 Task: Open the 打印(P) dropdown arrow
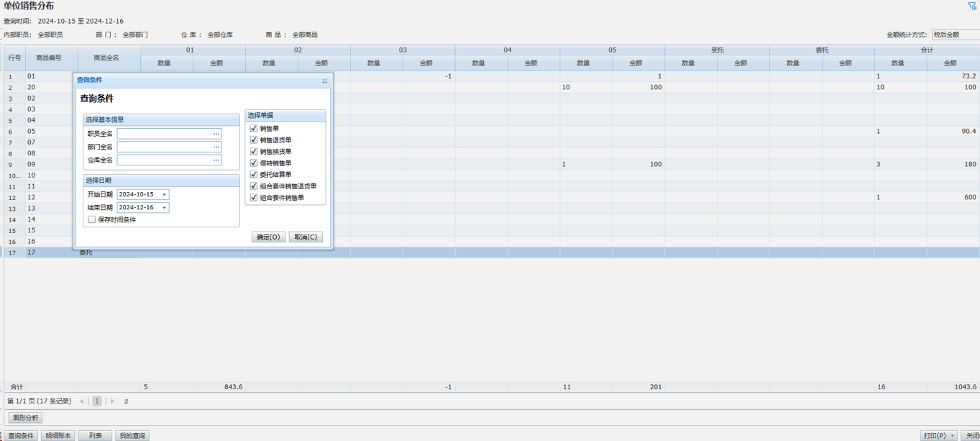953,436
